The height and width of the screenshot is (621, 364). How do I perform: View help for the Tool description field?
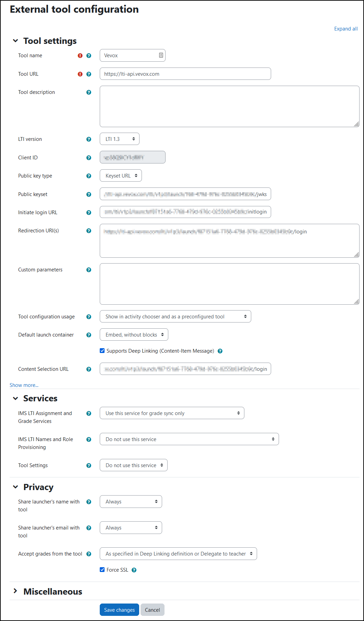tap(89, 92)
